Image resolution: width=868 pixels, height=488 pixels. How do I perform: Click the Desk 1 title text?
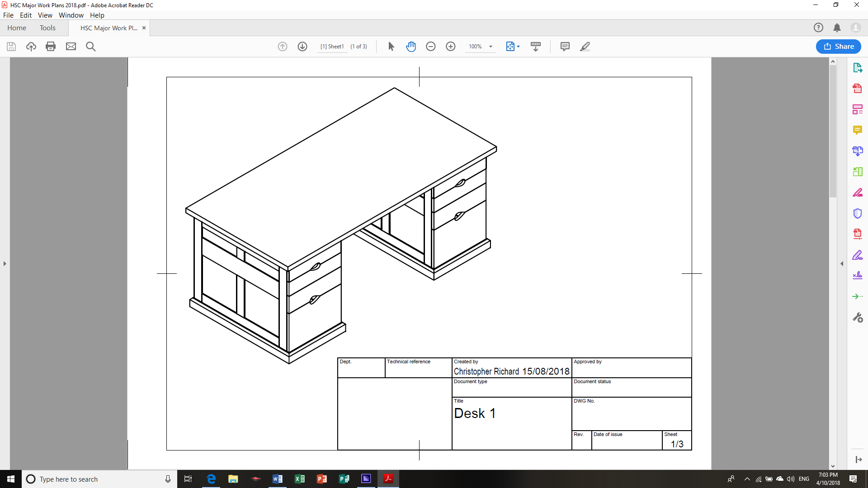coord(475,413)
